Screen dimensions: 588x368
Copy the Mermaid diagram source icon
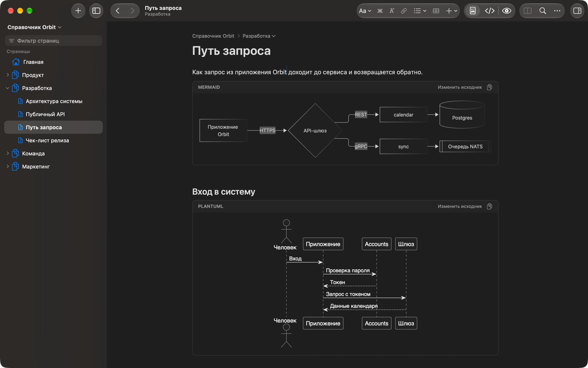490,87
